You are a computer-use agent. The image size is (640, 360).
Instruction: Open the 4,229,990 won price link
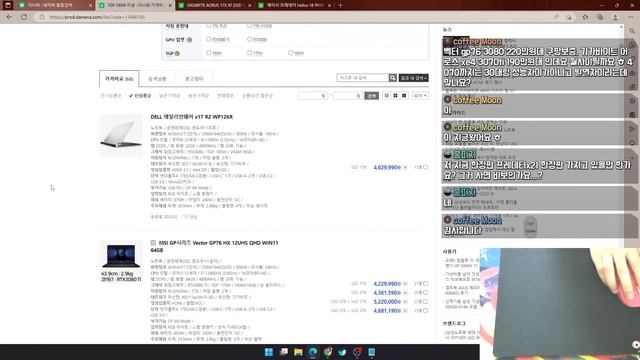point(387,284)
